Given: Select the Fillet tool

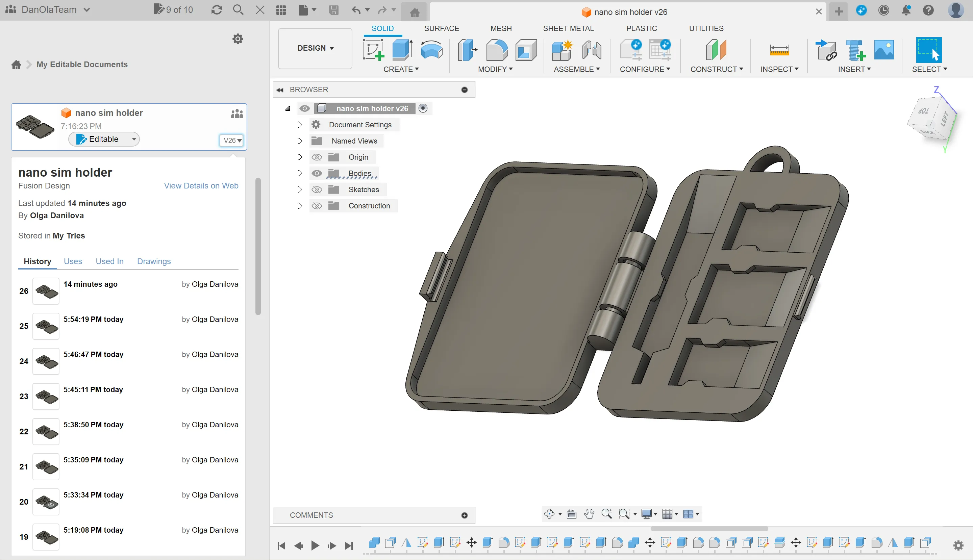Looking at the screenshot, I should [497, 50].
